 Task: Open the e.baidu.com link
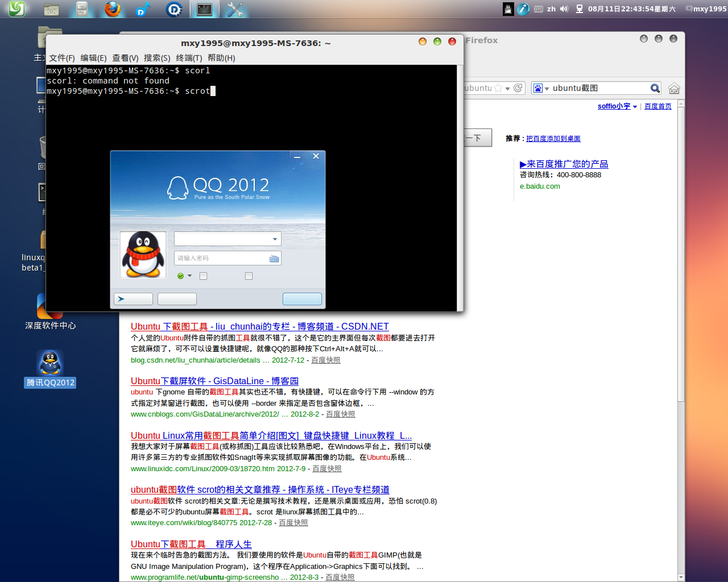coord(540,186)
